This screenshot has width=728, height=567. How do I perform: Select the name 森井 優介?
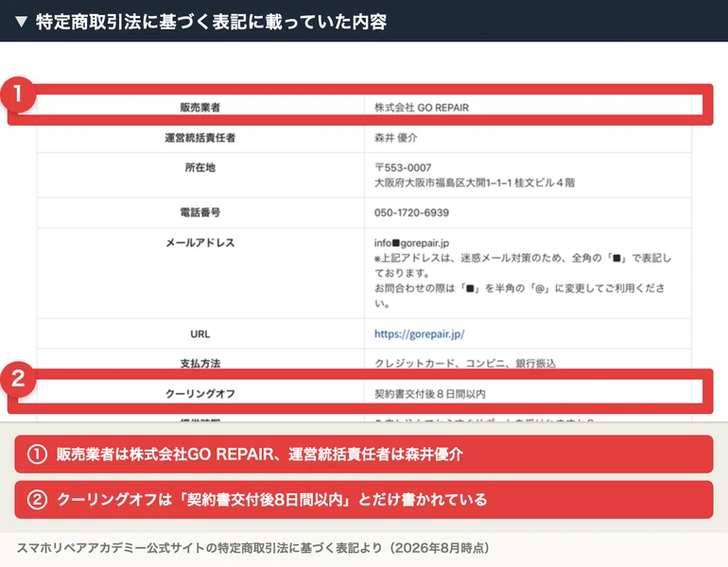click(396, 138)
